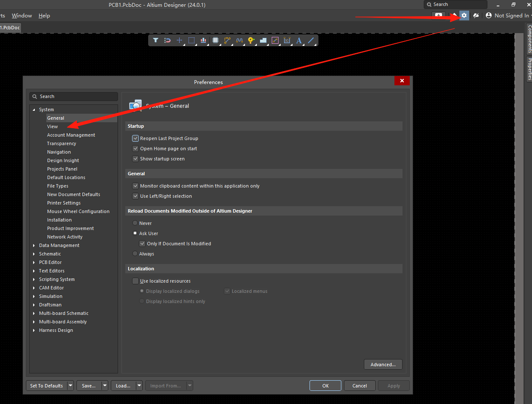Select the Always reload radio button

click(135, 253)
